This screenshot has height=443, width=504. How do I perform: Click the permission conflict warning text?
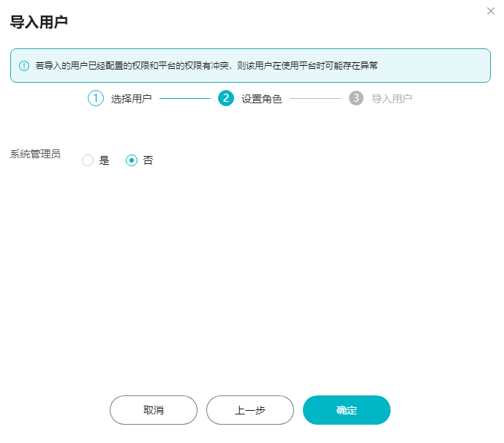point(206,66)
